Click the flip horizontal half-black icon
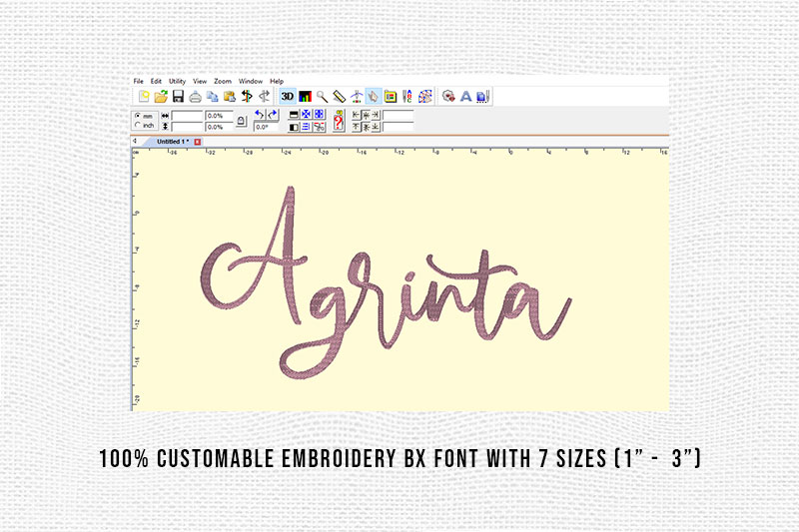The height and width of the screenshot is (532, 799). [x=294, y=127]
